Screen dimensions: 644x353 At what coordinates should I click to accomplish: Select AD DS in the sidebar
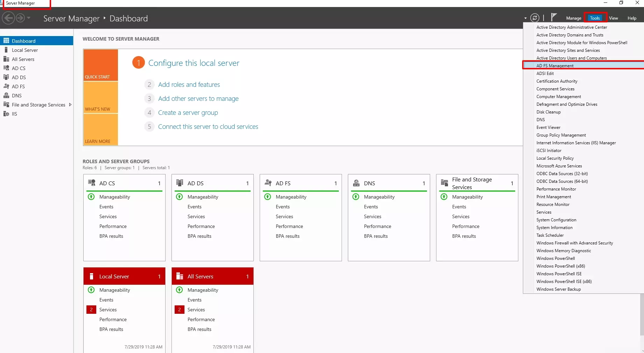pyautogui.click(x=19, y=77)
